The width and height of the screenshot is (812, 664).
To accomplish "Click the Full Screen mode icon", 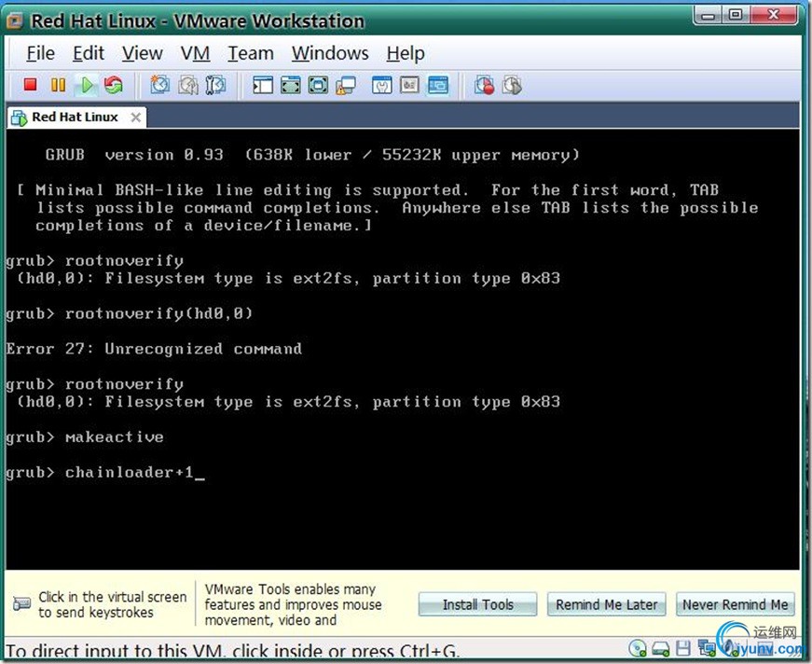I will click(x=318, y=85).
